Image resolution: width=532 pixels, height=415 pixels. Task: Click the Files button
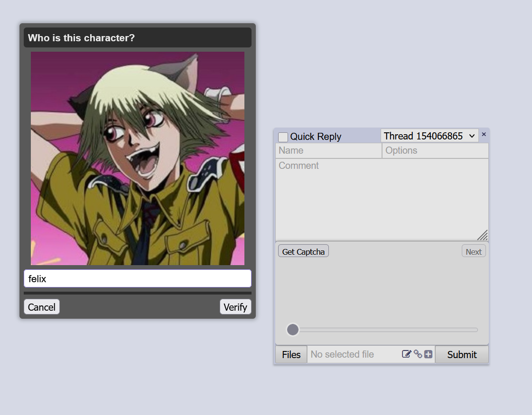[x=291, y=355]
